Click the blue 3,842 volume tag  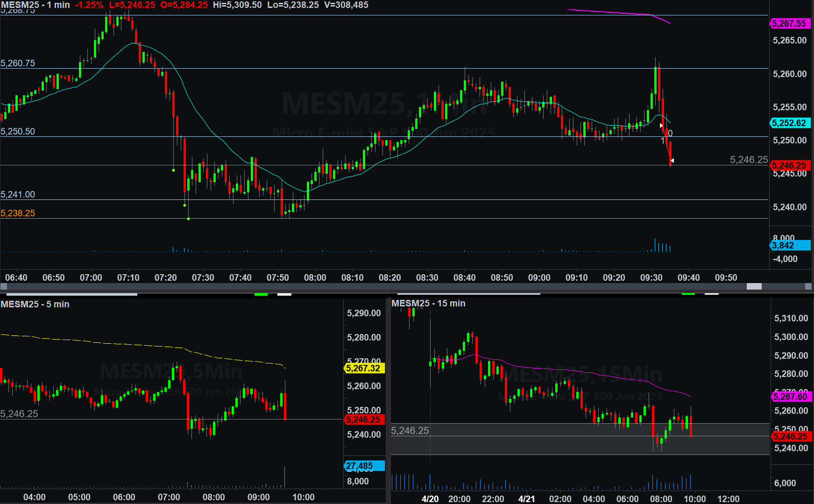790,245
